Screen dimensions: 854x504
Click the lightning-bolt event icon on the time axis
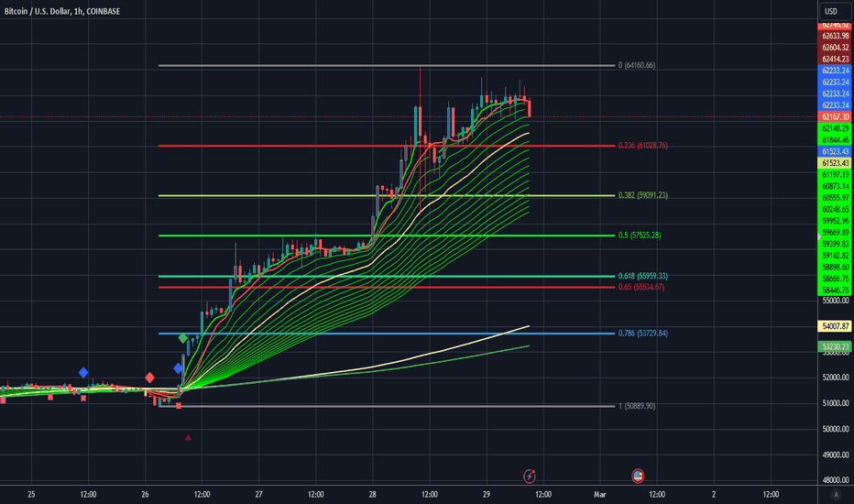[530, 477]
